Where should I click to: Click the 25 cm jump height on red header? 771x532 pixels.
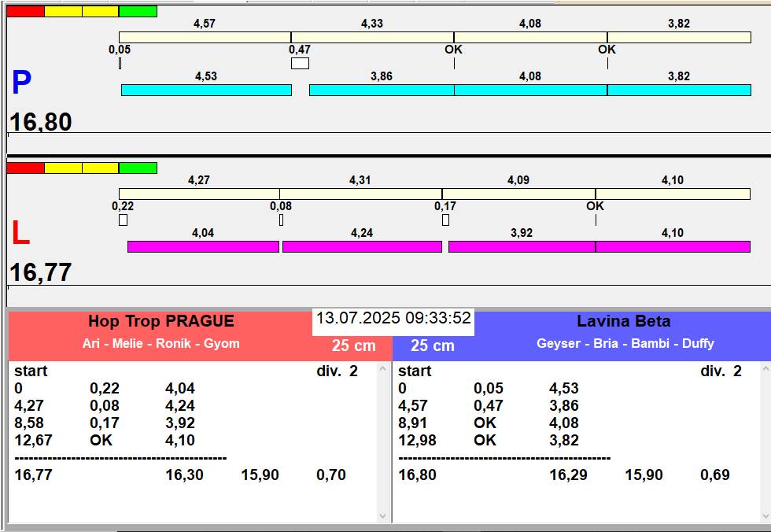click(353, 345)
